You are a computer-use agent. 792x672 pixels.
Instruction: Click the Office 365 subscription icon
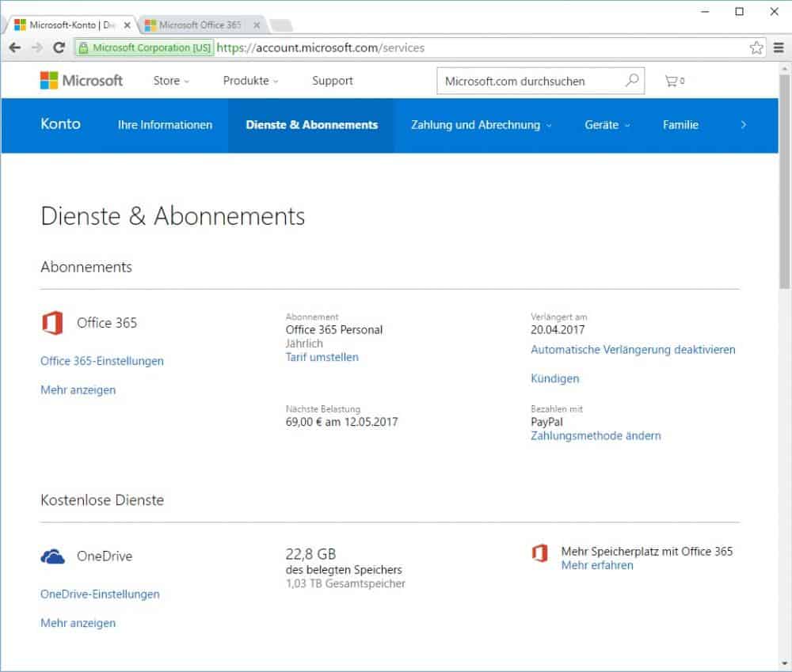click(x=52, y=323)
